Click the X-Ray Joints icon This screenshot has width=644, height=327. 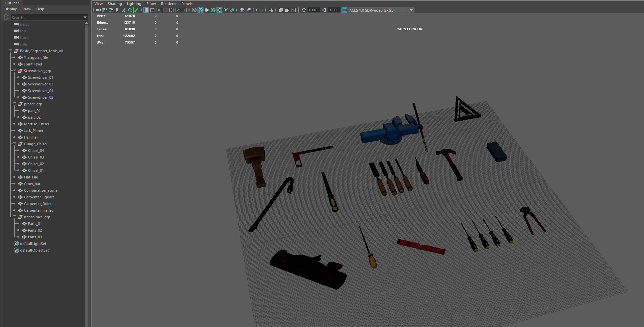294,10
